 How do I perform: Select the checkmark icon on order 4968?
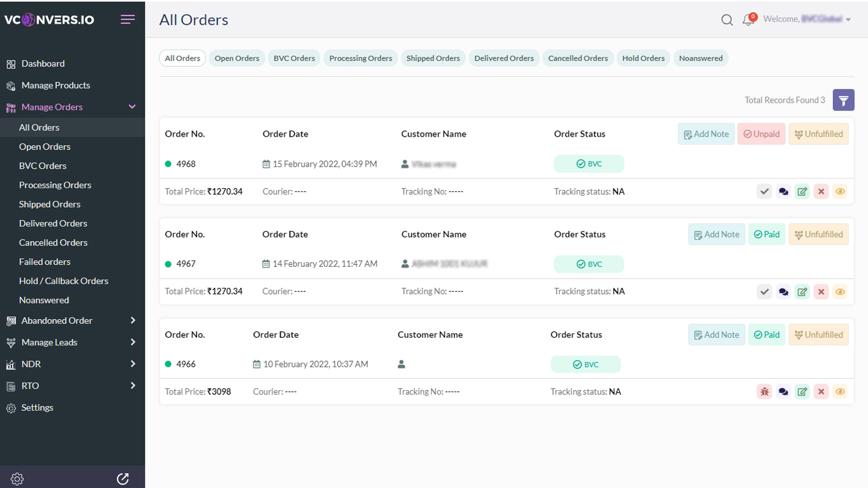pyautogui.click(x=764, y=191)
